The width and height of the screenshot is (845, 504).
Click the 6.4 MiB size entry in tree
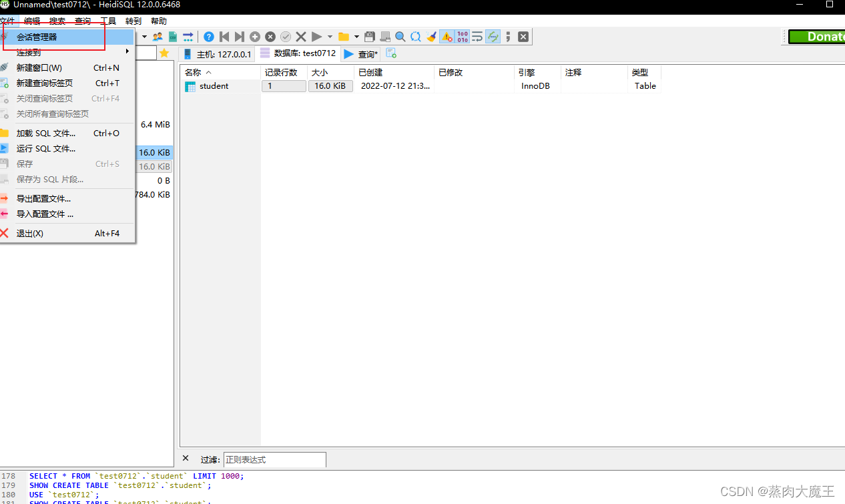[156, 124]
